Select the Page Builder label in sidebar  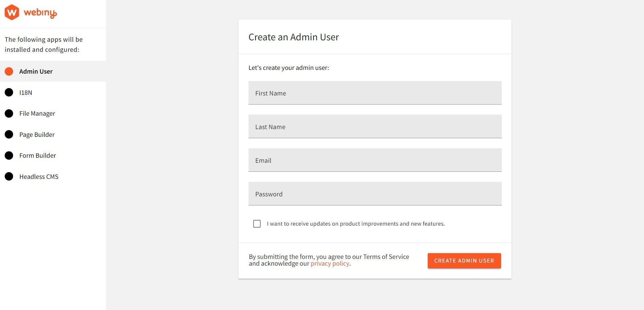tap(37, 135)
